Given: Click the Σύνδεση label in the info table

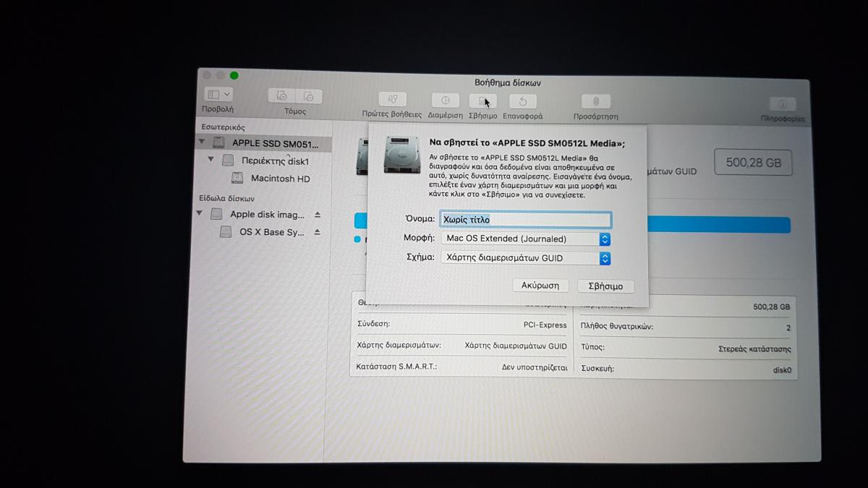Looking at the screenshot, I should pos(373,324).
